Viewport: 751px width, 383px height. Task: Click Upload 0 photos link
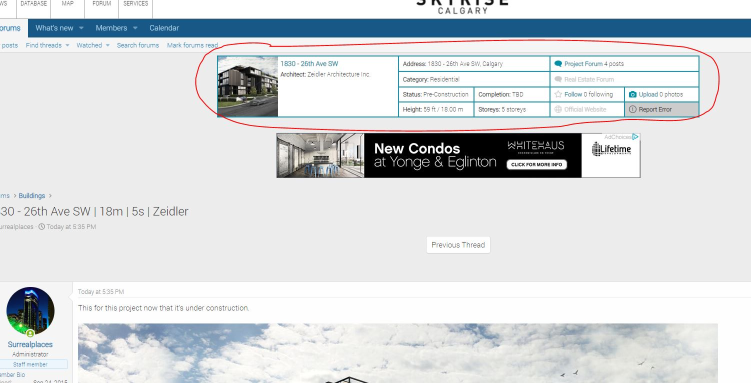click(661, 94)
